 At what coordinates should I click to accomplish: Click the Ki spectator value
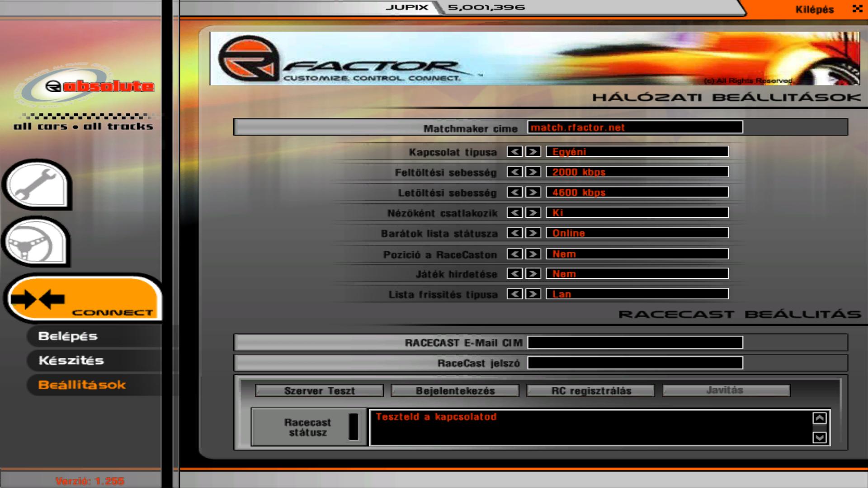[x=637, y=212]
